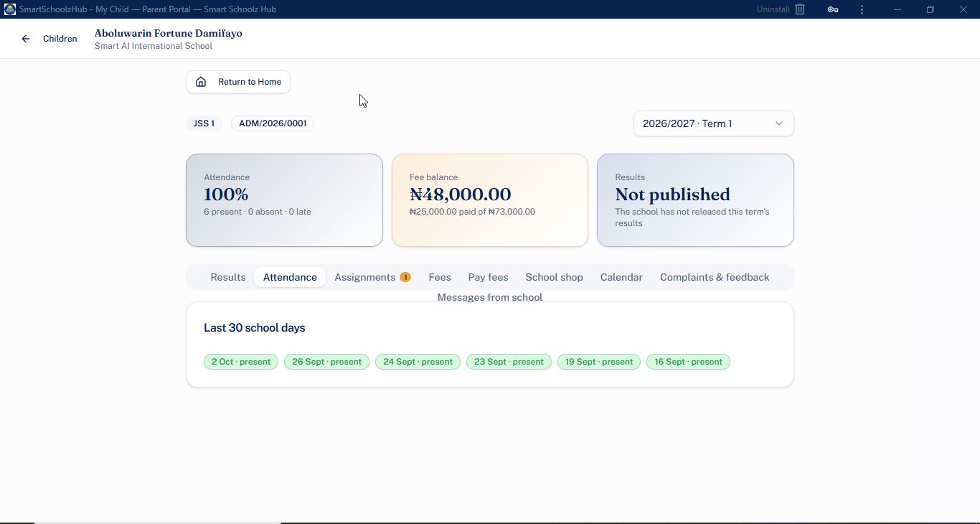This screenshot has height=524, width=980.
Task: Switch to the Results tab
Action: (228, 277)
